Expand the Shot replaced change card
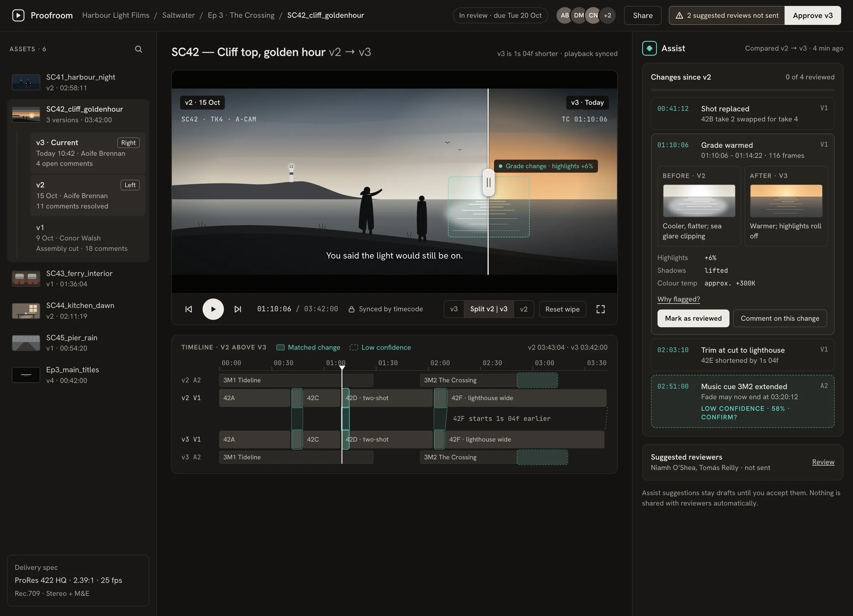 (742, 114)
